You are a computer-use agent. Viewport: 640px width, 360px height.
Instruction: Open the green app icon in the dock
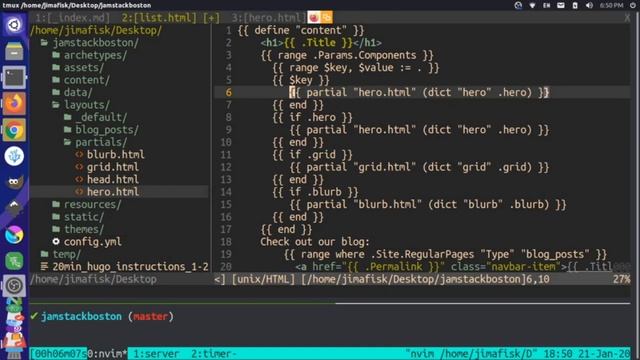[x=14, y=261]
